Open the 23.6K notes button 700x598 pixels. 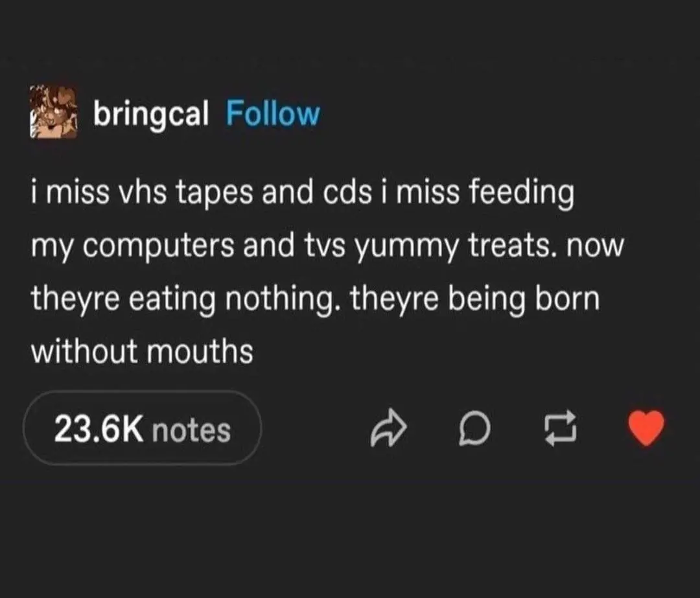click(142, 430)
